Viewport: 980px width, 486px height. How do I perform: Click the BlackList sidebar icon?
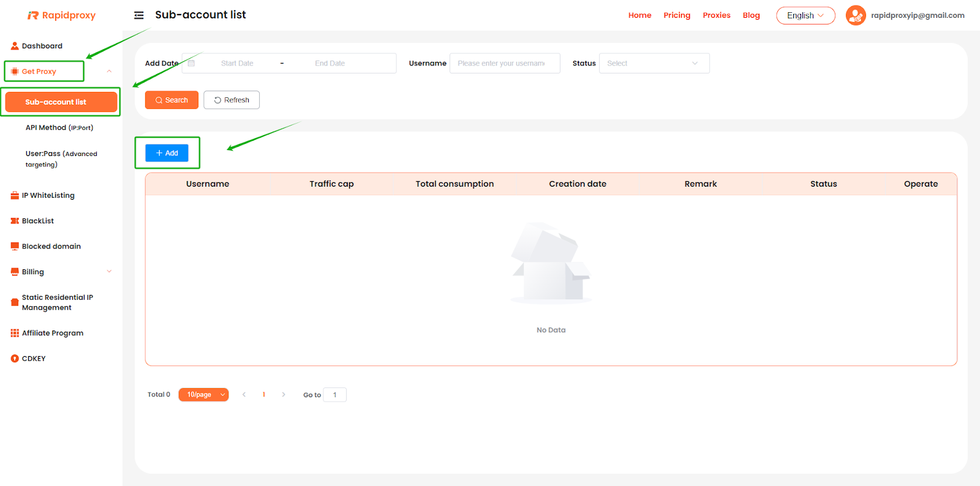pyautogui.click(x=15, y=221)
